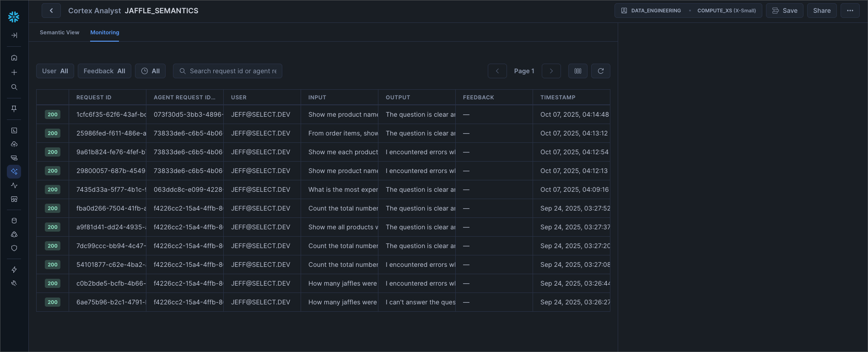Screen dimensions: 868x352
Task: Open the Marketplace storefront icon in sidebar
Action: tap(14, 199)
